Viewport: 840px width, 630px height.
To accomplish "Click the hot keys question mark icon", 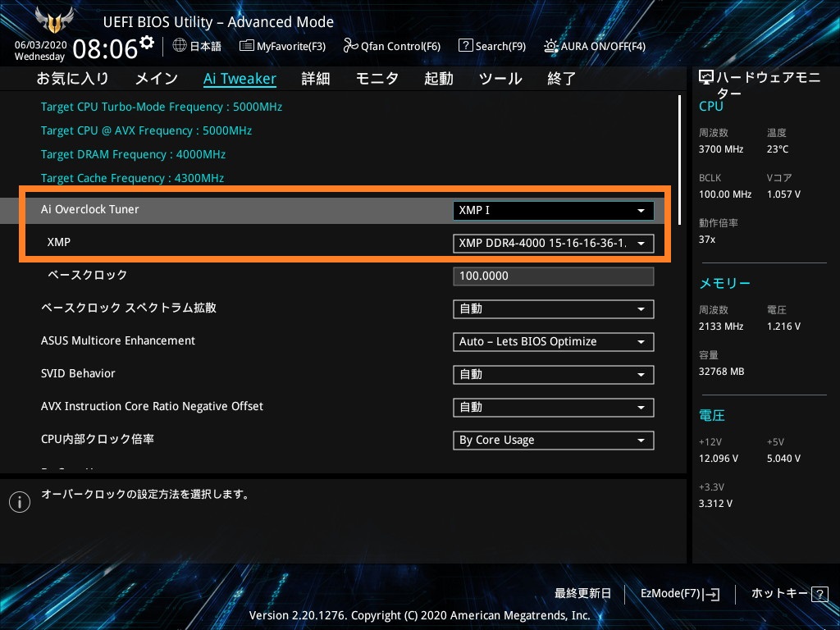I will click(x=819, y=594).
